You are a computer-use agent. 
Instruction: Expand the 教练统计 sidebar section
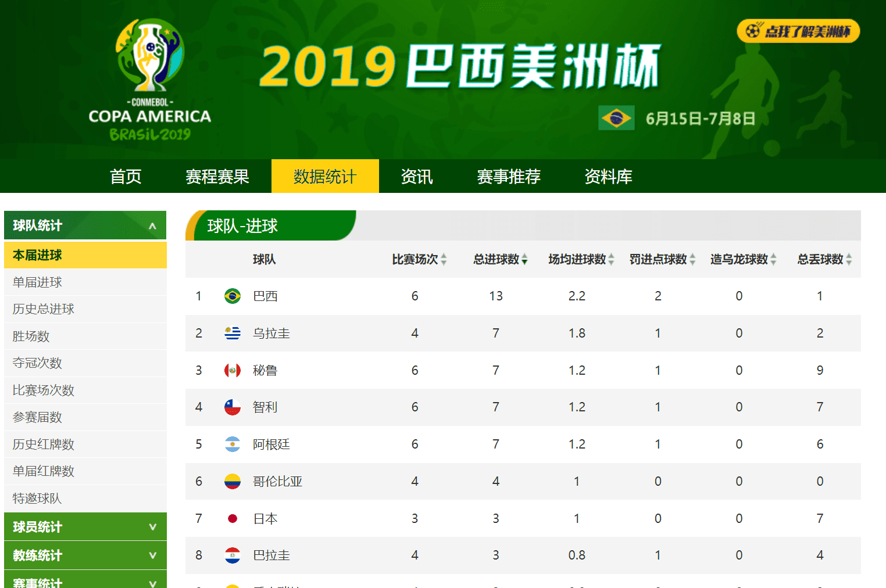click(x=152, y=555)
